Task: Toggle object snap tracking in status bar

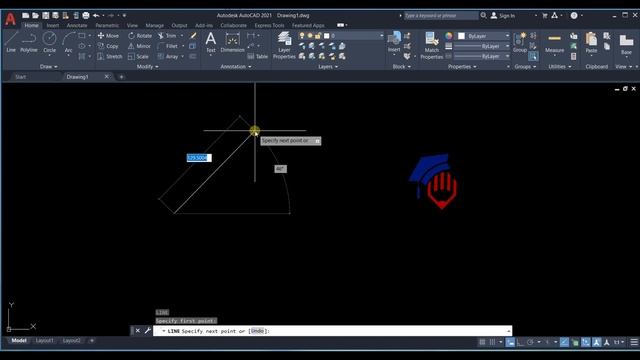Action: pyautogui.click(x=564, y=342)
